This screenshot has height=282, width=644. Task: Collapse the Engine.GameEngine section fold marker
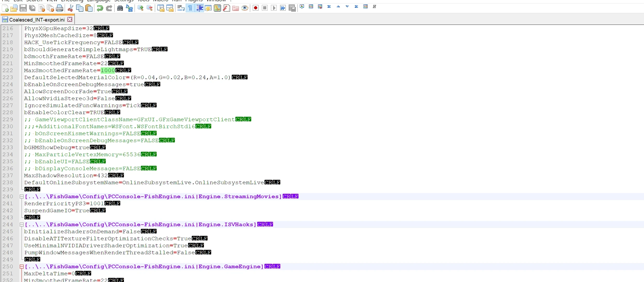click(x=22, y=267)
